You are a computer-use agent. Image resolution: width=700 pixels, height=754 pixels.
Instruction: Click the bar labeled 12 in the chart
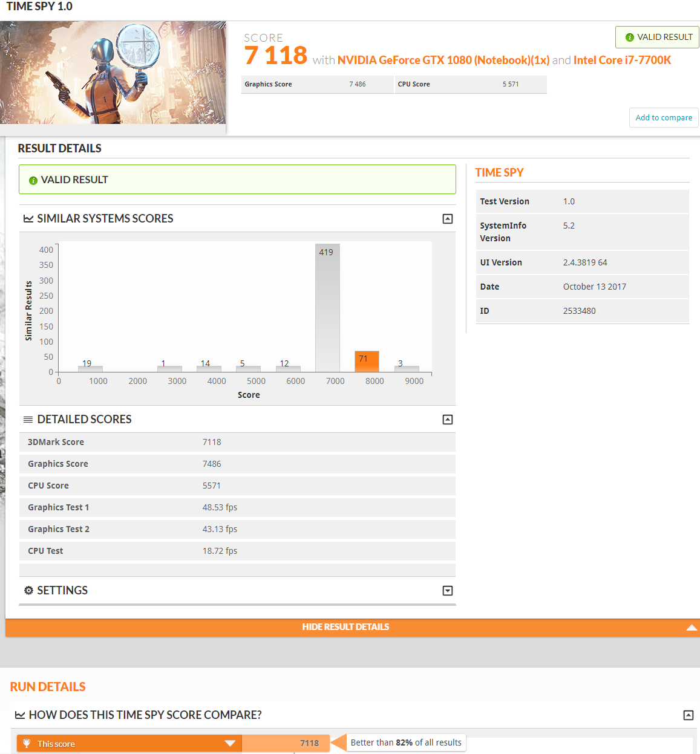[288, 369]
